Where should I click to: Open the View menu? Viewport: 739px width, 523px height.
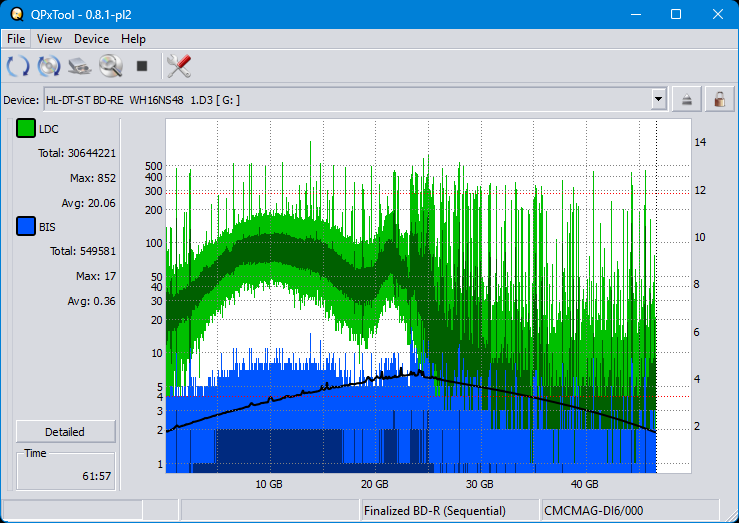tap(49, 39)
